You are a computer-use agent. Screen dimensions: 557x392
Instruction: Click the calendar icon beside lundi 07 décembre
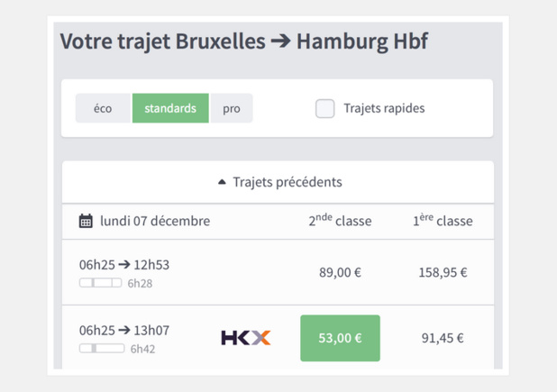86,221
